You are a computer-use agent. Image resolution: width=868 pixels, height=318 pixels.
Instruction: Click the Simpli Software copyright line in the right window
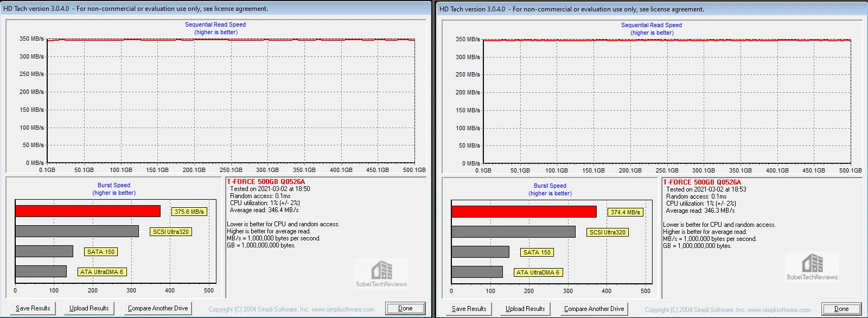727,310
